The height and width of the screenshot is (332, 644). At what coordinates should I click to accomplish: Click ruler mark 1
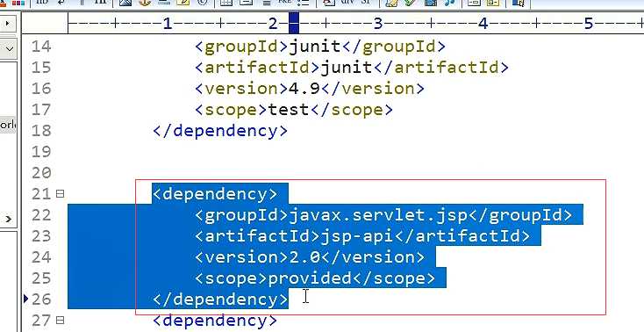click(167, 24)
